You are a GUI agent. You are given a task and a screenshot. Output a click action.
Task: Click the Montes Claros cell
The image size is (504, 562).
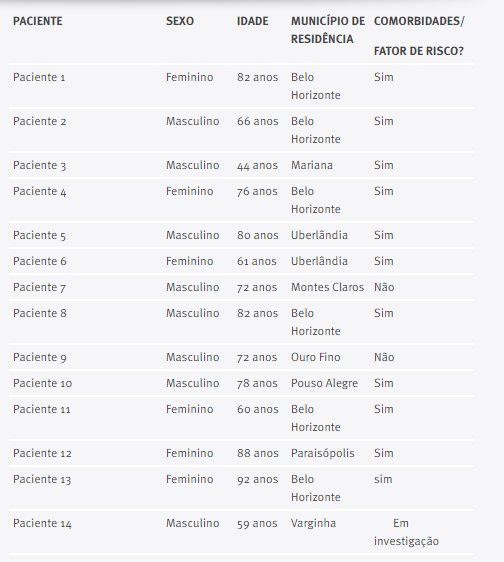click(327, 287)
